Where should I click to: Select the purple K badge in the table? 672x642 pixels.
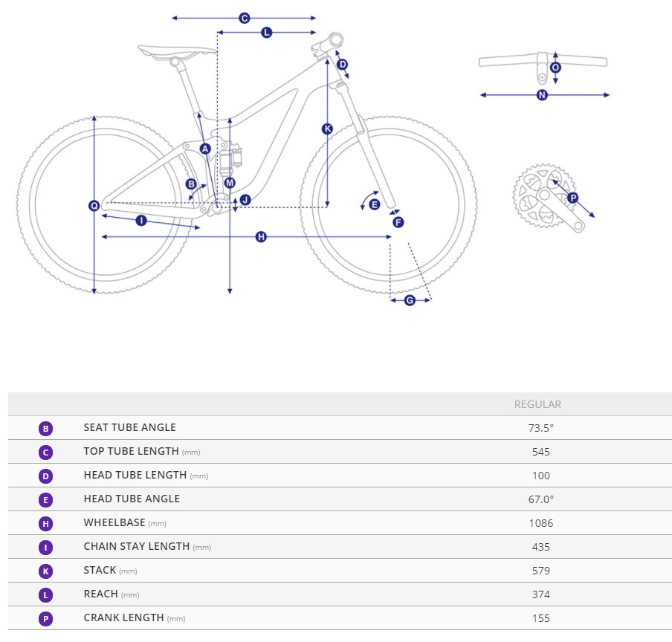(46, 571)
